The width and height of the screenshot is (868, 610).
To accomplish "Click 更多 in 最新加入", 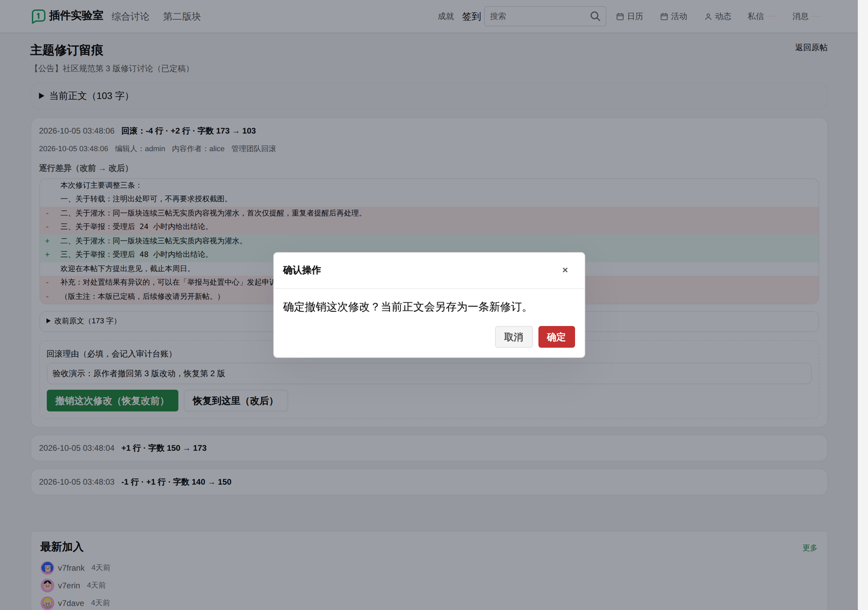I will [x=810, y=548].
